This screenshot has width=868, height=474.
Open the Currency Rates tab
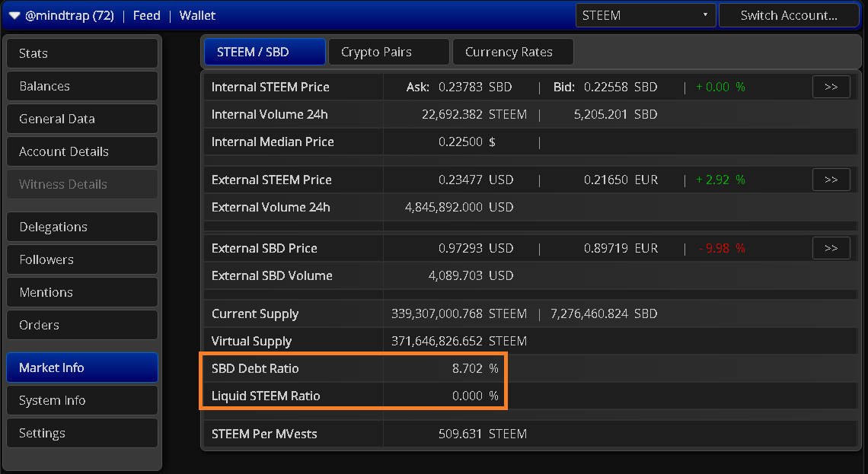(x=512, y=52)
